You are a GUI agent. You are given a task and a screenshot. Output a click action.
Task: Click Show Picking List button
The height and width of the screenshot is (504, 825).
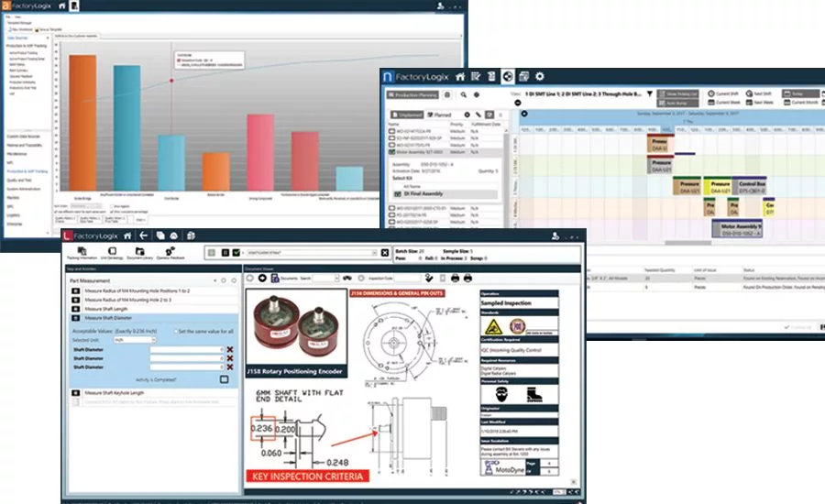(x=677, y=93)
